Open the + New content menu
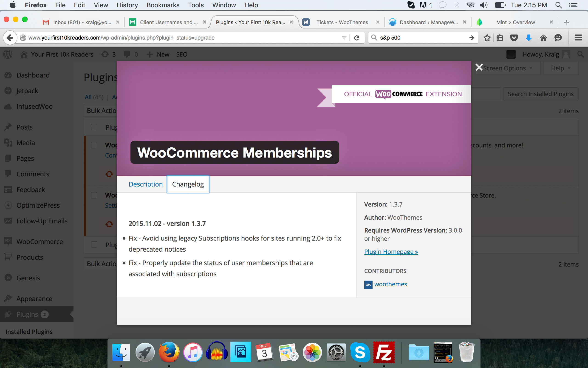The image size is (588, 368). [x=158, y=54]
